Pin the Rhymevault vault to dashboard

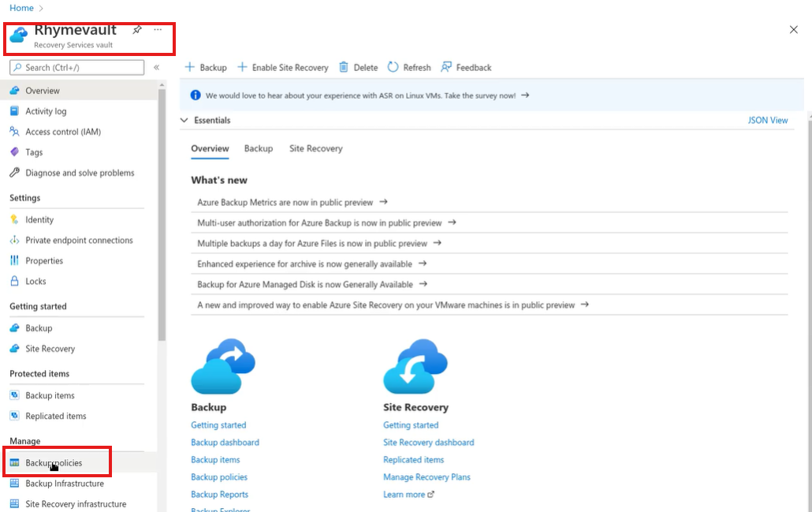(137, 29)
